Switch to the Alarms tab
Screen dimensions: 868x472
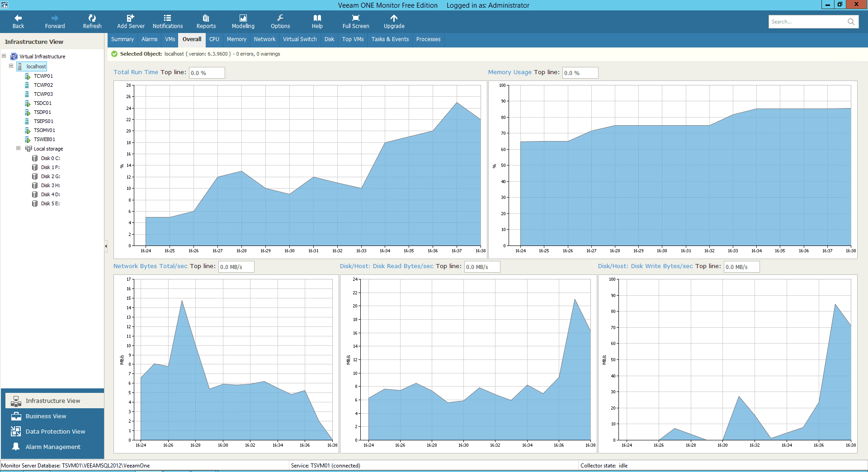pos(149,39)
